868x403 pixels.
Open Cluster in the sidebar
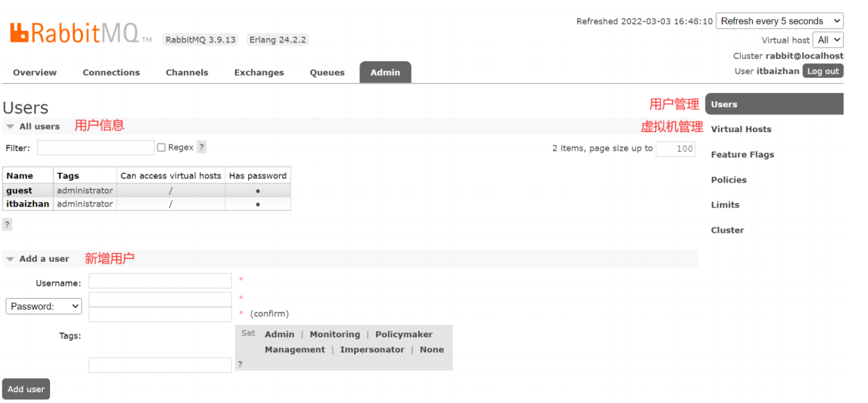[x=728, y=230]
